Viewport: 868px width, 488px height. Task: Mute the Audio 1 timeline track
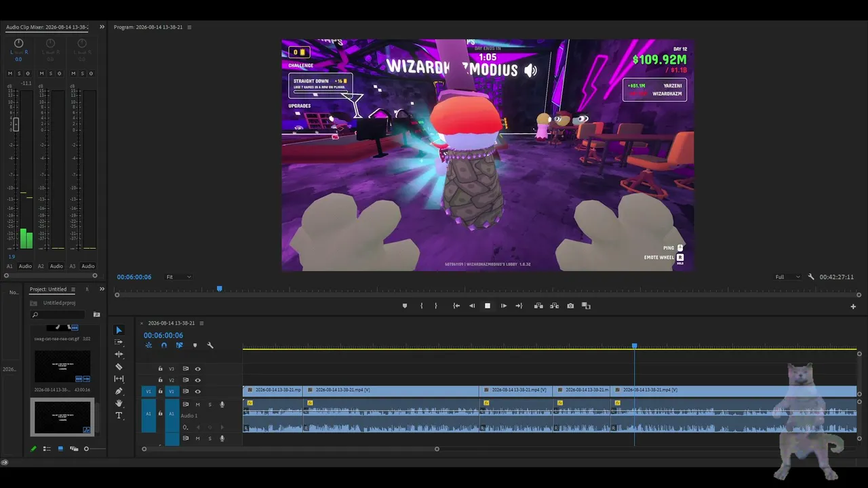click(x=197, y=405)
